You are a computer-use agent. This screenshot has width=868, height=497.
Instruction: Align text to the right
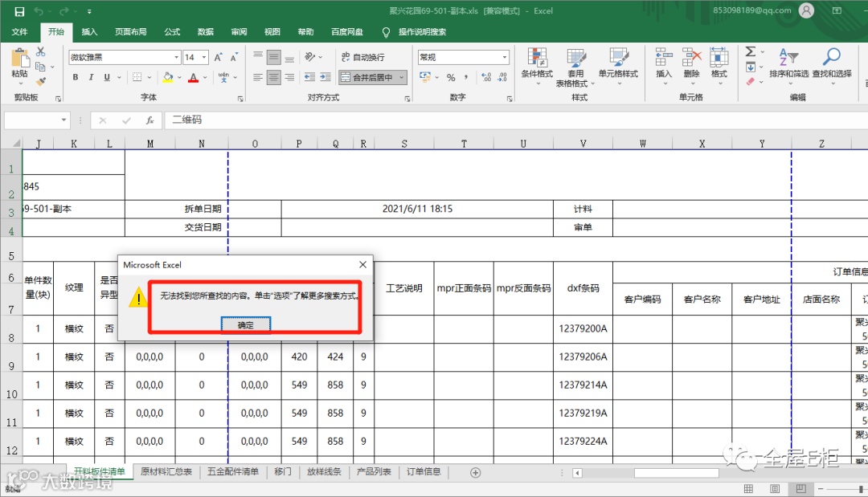(289, 77)
